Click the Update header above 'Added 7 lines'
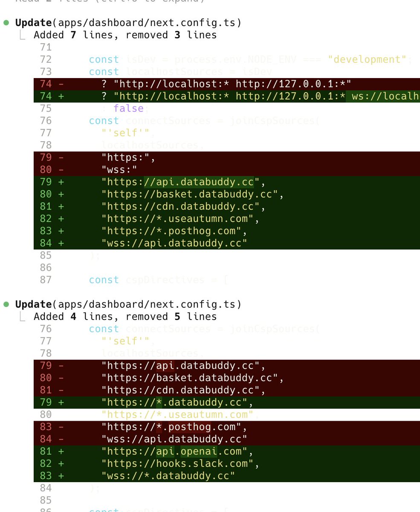420x512 pixels. [128, 23]
